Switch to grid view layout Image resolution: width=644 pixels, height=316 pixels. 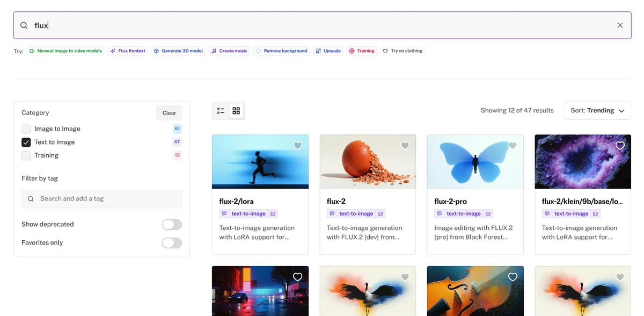coord(236,111)
